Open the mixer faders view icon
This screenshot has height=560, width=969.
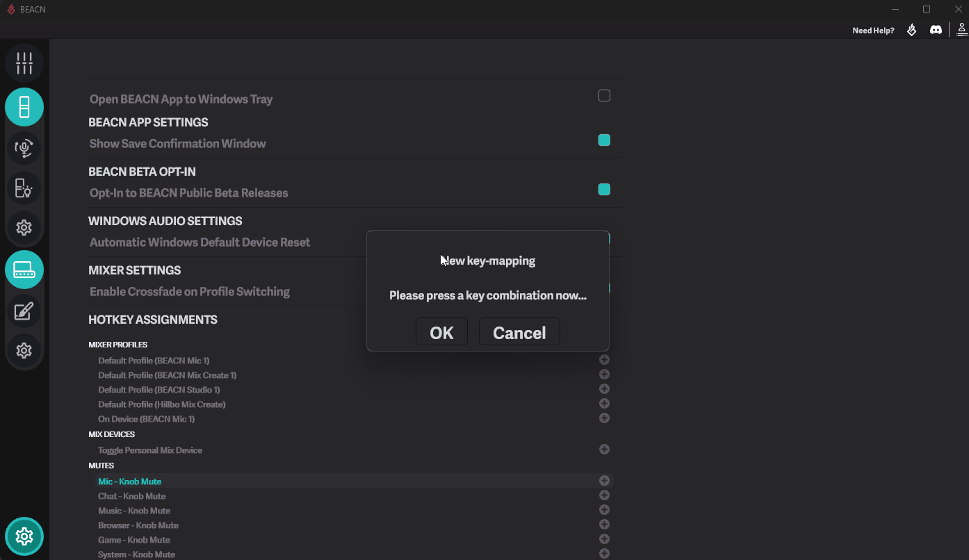tap(24, 63)
